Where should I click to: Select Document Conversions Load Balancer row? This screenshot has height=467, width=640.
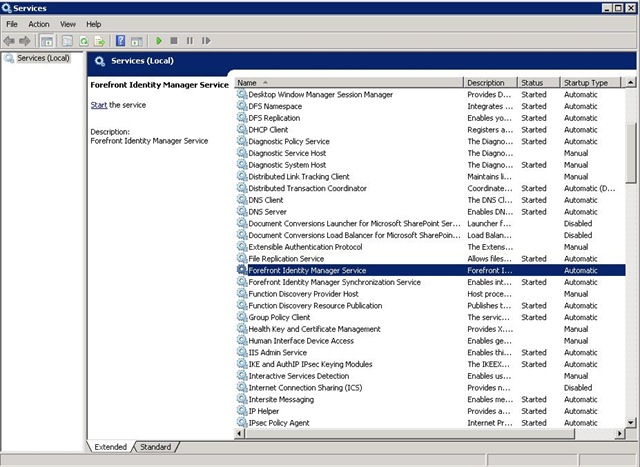(430, 235)
